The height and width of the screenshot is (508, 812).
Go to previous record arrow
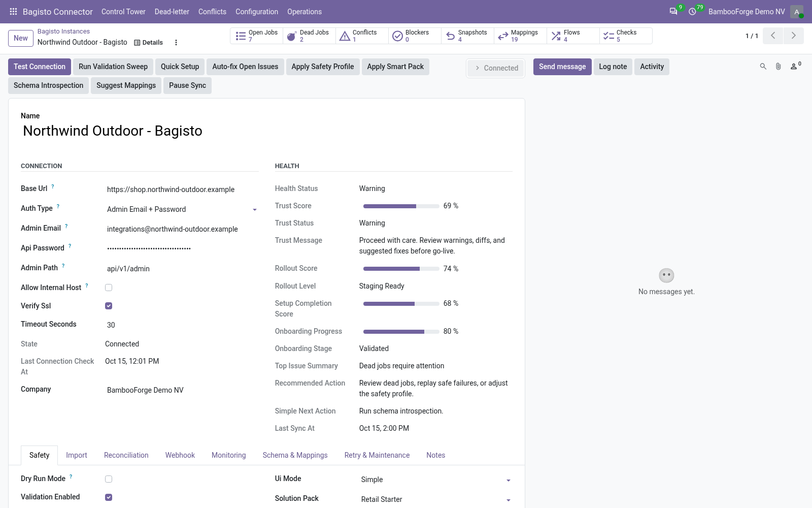[x=773, y=36]
